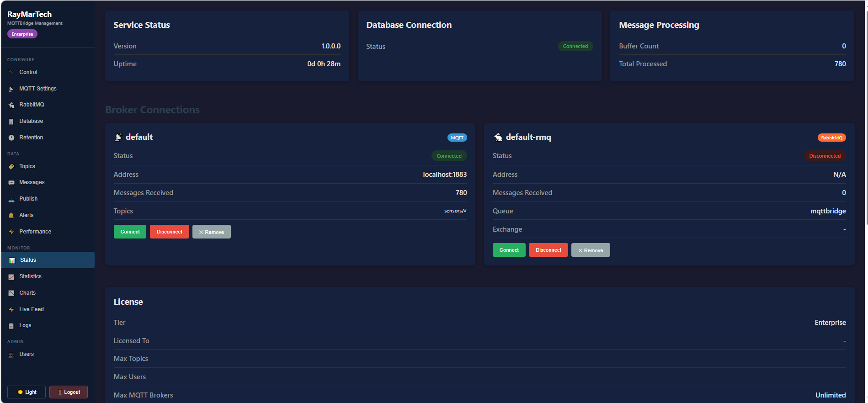Click the default broker Connected badge
Image resolution: width=868 pixels, height=403 pixels.
click(449, 156)
